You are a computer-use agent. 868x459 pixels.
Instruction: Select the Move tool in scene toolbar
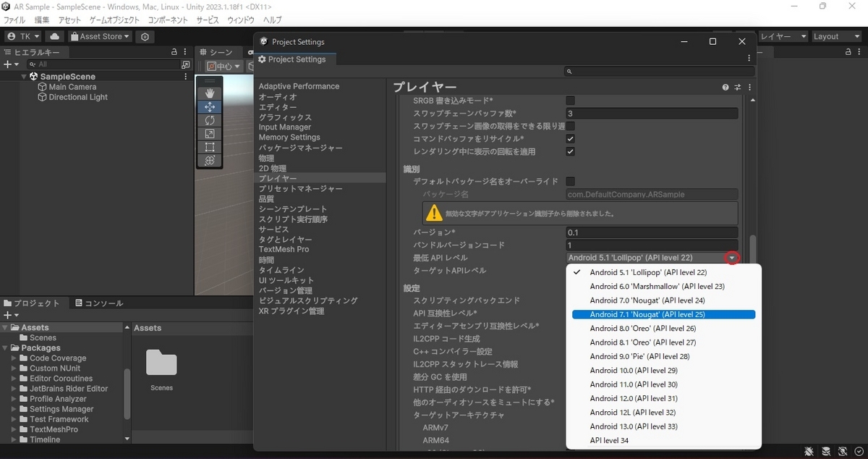point(210,106)
